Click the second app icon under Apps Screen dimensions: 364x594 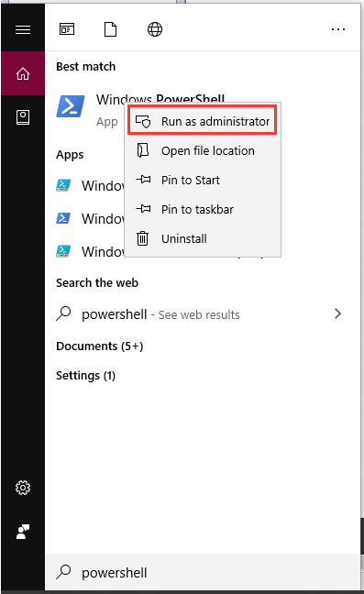[x=63, y=218]
